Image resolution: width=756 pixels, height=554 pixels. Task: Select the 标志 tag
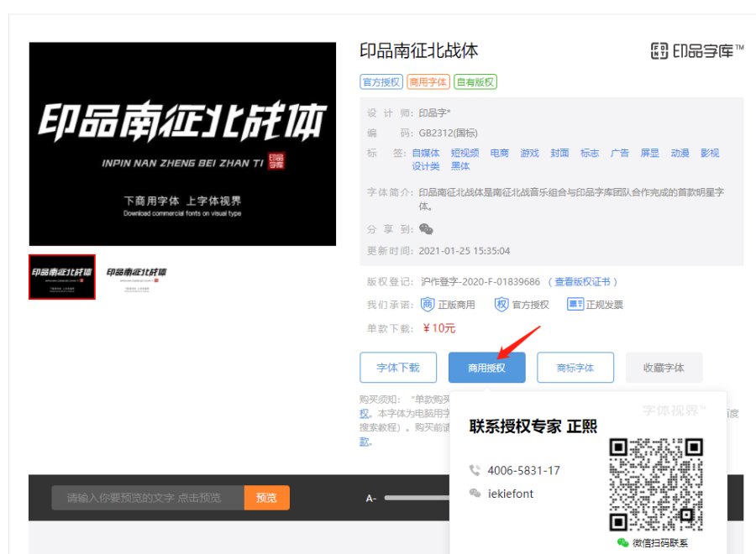pyautogui.click(x=590, y=154)
